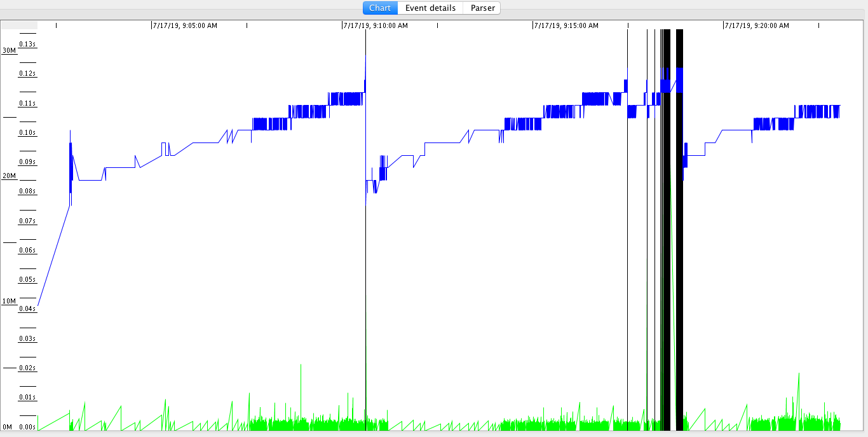Click the 0.08s pause time label
The height and width of the screenshot is (437, 868).
click(x=27, y=191)
